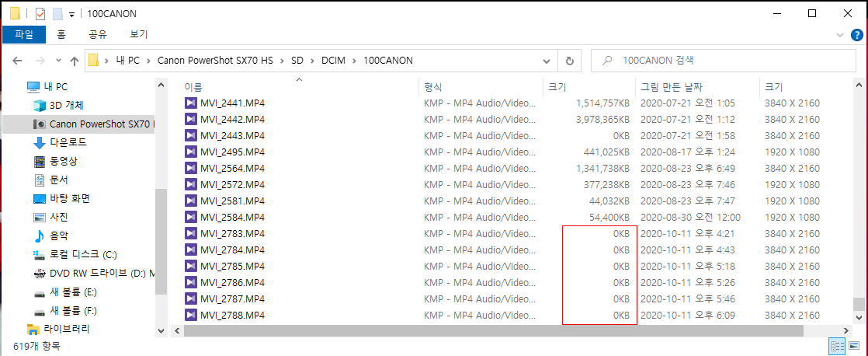868x356 pixels.
Task: Select 내 PC in the navigation pane
Action: point(55,86)
